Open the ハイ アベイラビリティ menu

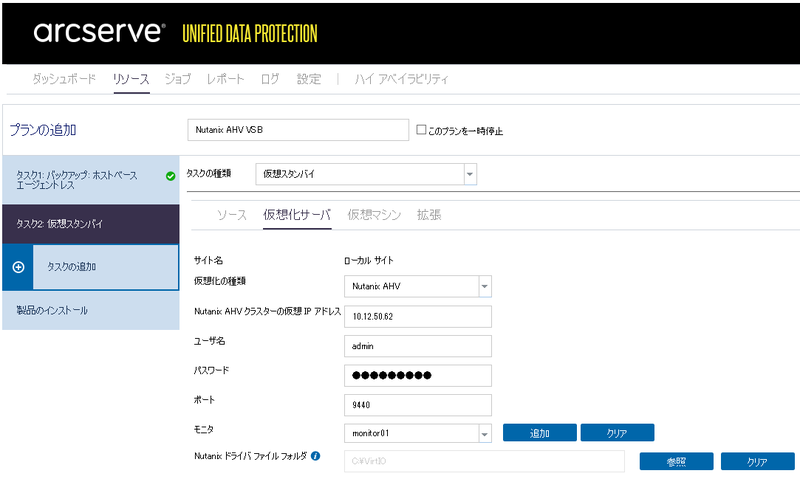point(402,79)
